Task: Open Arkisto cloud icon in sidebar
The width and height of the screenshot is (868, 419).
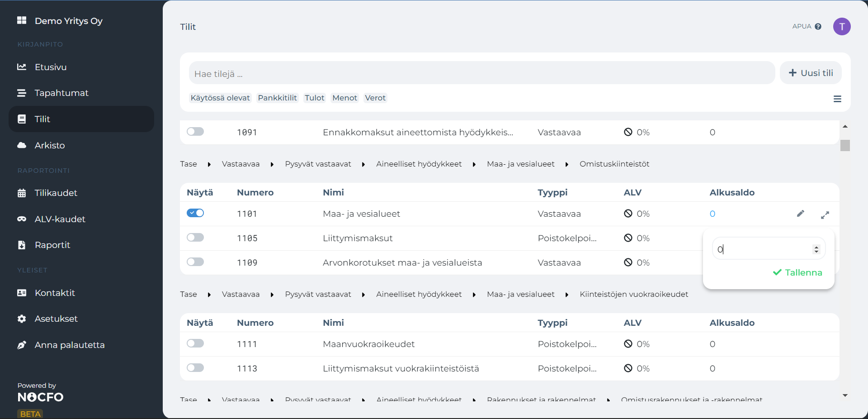Action: point(22,145)
